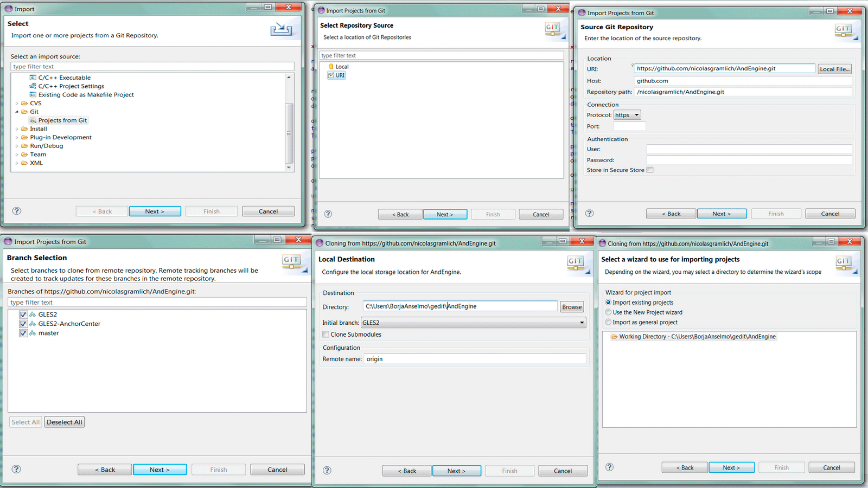
Task: Uncheck the GLES2 branch checkbox
Action: click(x=23, y=314)
